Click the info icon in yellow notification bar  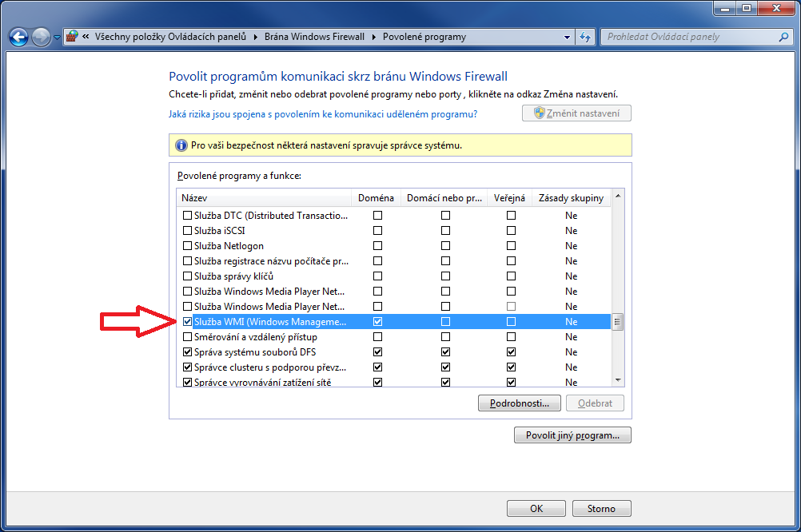coord(181,145)
